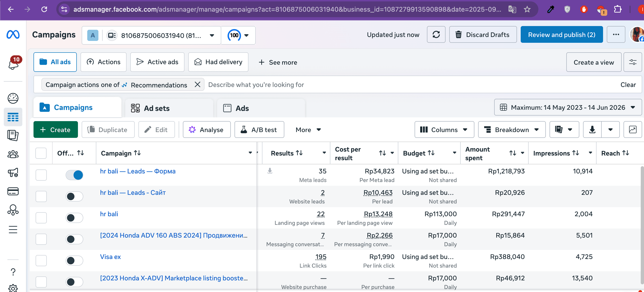Open the Ad sets tab
Viewport: 644px width, 292px height.
click(170, 108)
